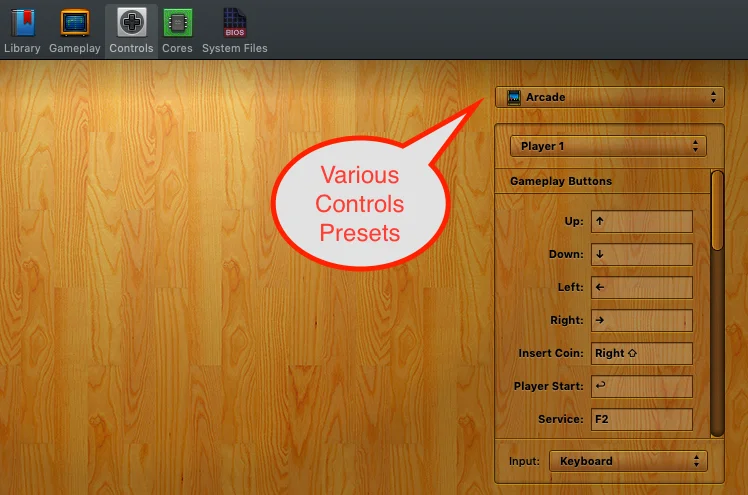Open the System Files BIOS icon
The height and width of the screenshot is (495, 748).
(x=235, y=22)
